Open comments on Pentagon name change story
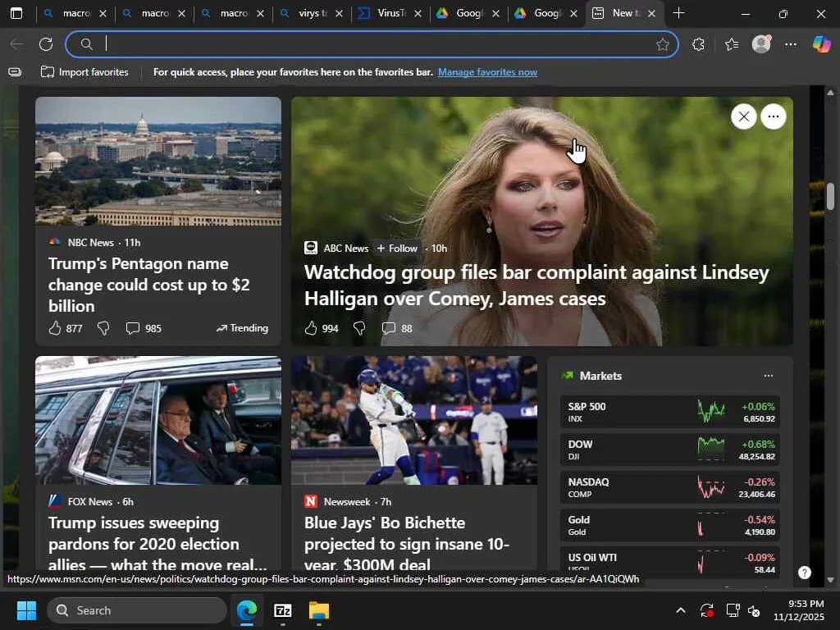The width and height of the screenshot is (840, 630). [x=144, y=328]
